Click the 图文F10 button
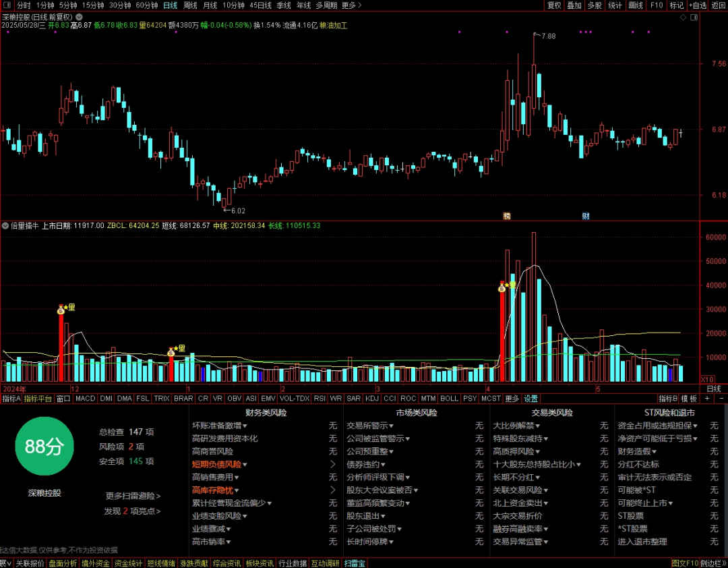Viewport: 728px width, 568px height. 685,563
